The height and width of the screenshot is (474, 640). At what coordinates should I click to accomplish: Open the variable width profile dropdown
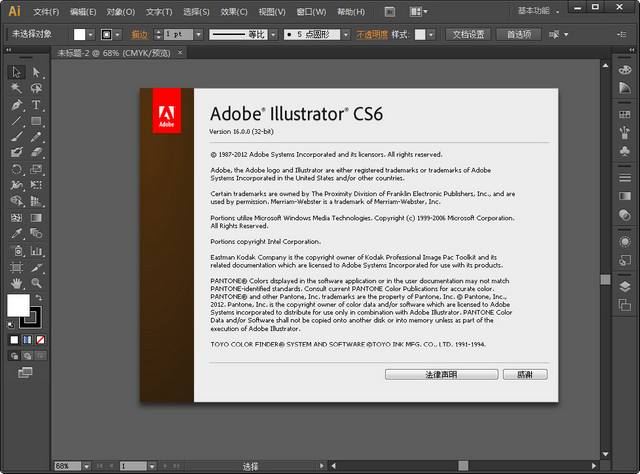[x=273, y=35]
